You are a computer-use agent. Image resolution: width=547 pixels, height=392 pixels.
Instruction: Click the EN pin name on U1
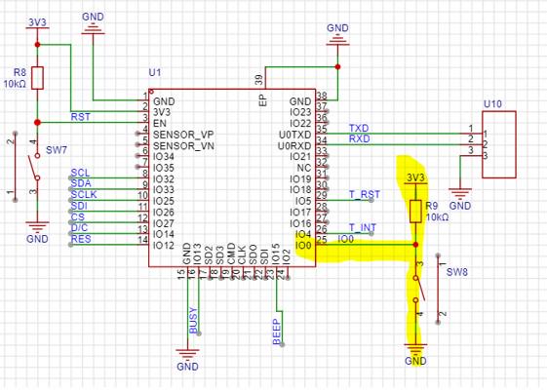160,124
